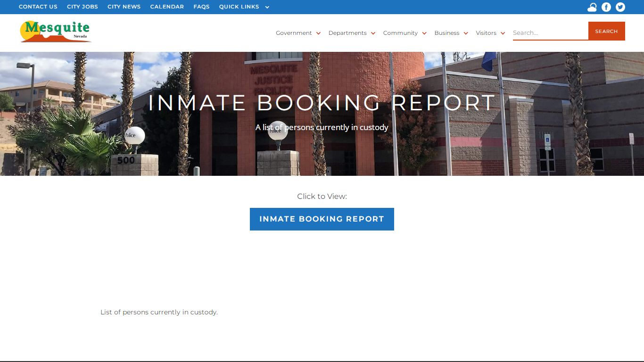Expand the Government chevron arrow

(318, 33)
